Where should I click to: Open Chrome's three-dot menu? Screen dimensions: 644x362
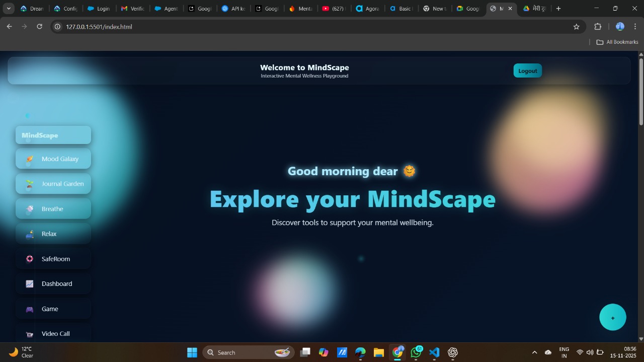[635, 26]
